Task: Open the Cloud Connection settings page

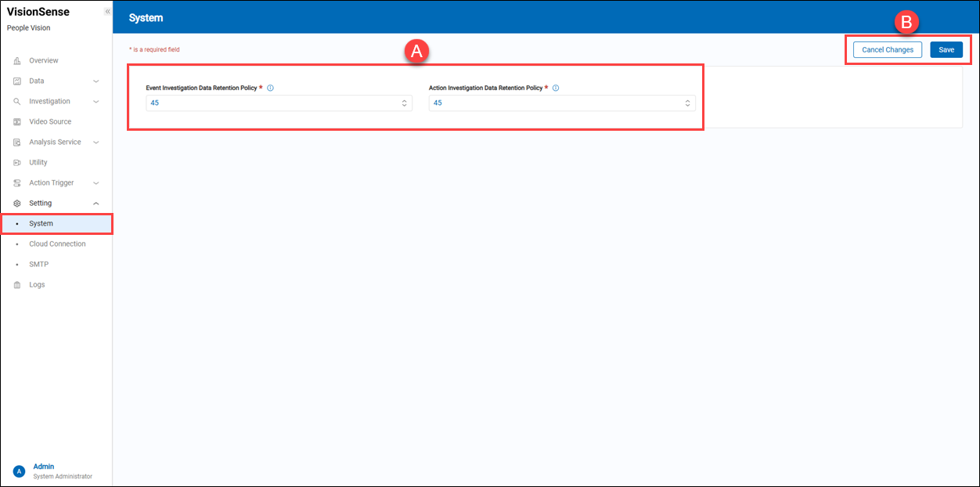Action: (x=57, y=244)
